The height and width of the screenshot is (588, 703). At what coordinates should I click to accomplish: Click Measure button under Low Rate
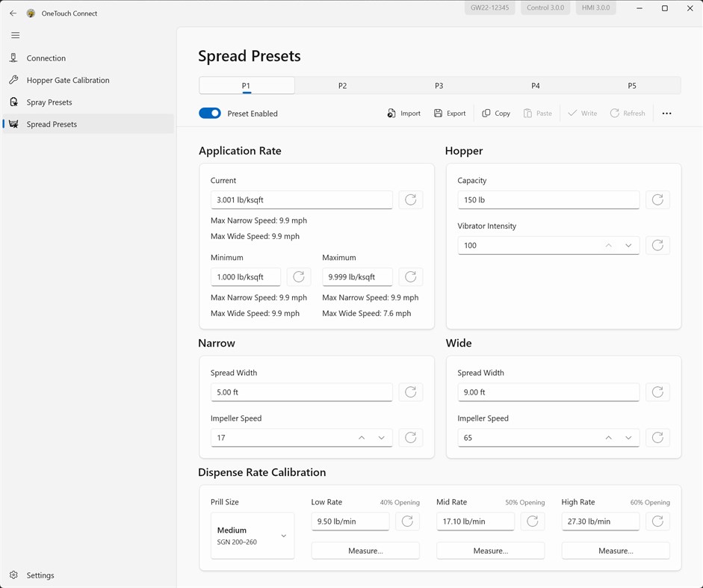click(365, 551)
